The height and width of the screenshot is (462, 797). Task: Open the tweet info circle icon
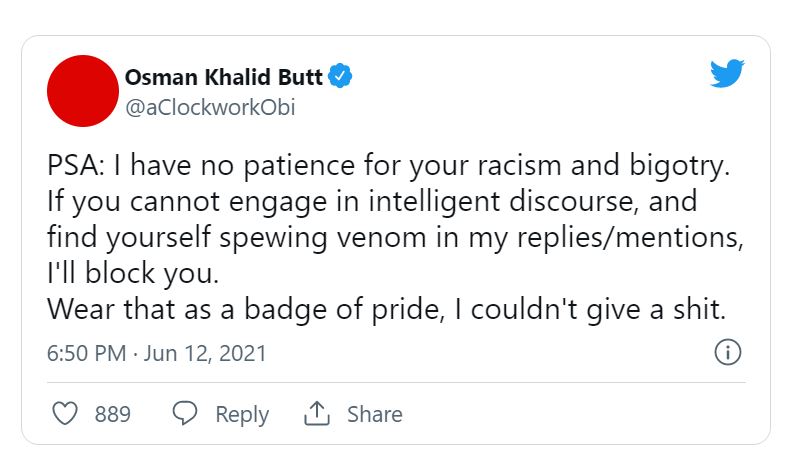[x=727, y=353]
